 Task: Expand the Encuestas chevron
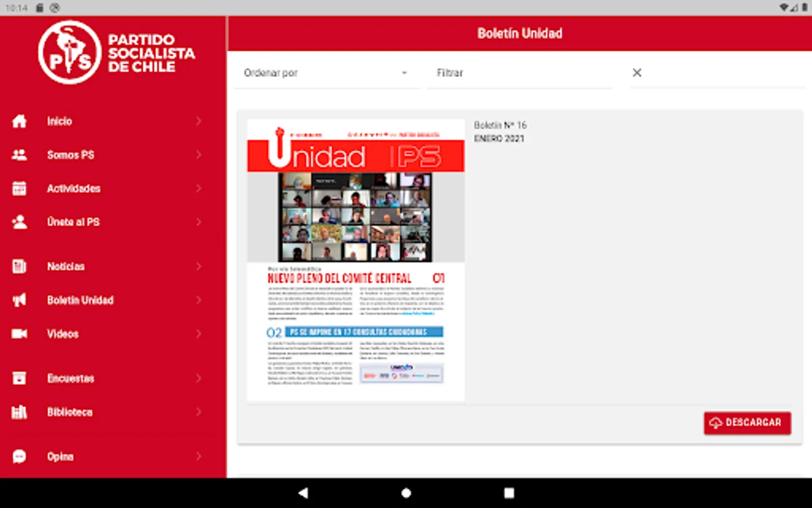pos(198,378)
